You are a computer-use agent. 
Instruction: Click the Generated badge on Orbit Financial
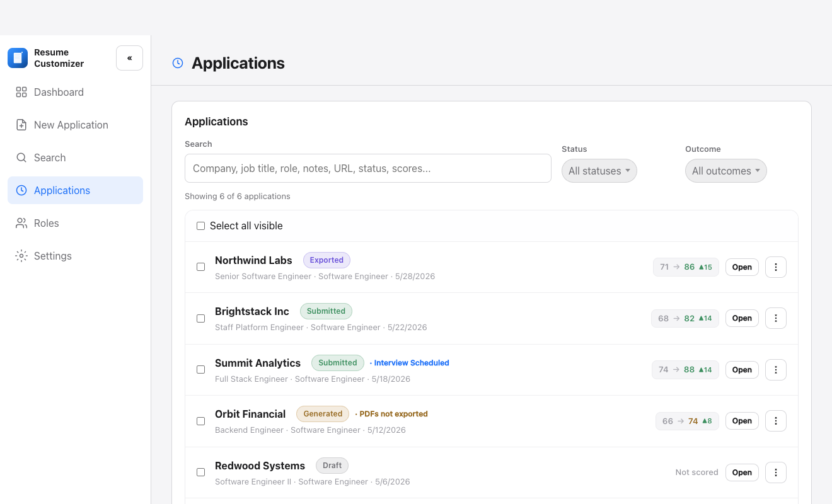323,414
